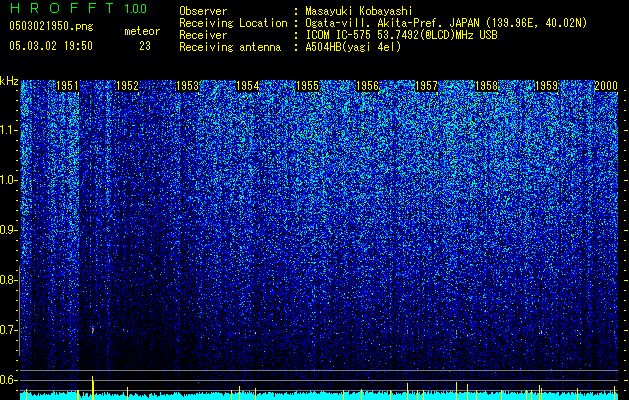Image resolution: width=629 pixels, height=400 pixels.
Task: Select the file name 0503021950.png
Action: pyautogui.click(x=51, y=27)
